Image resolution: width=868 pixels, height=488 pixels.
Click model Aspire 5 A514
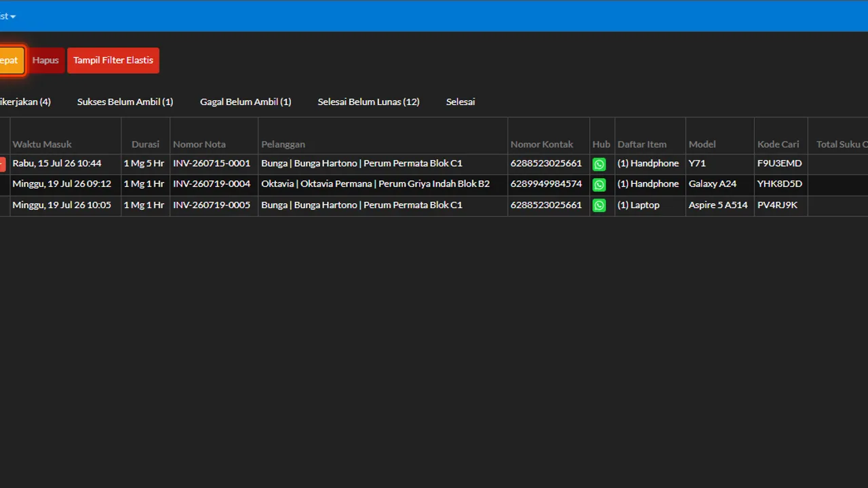tap(718, 205)
